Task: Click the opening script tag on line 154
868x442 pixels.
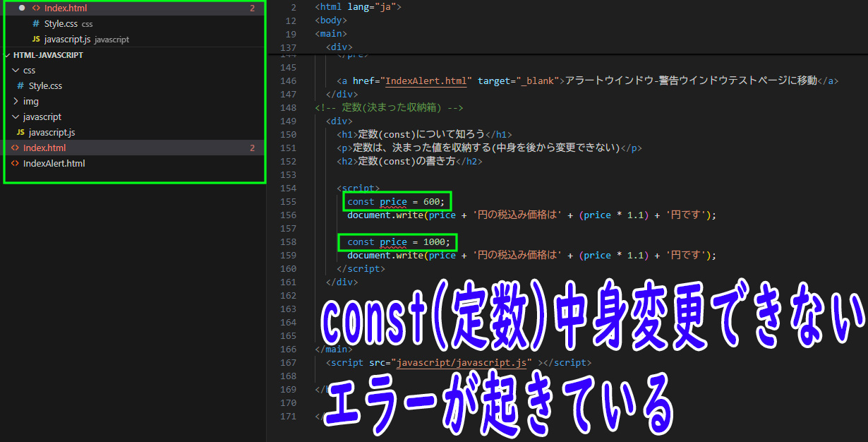Action: 358,189
